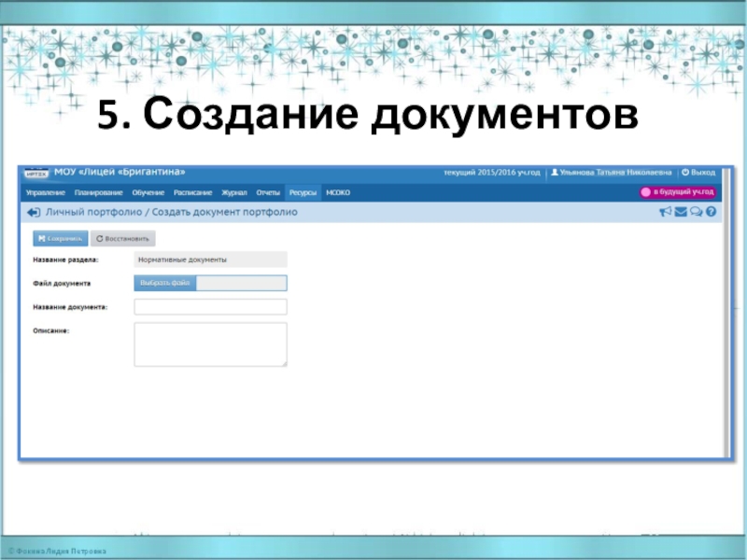Click the Сохранить button
Screen dimensions: 747x560
point(61,239)
